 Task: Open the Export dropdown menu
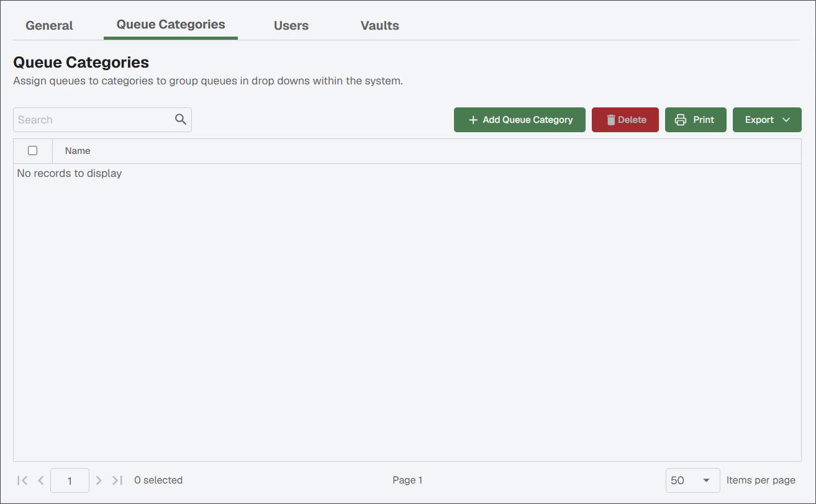[x=767, y=120]
